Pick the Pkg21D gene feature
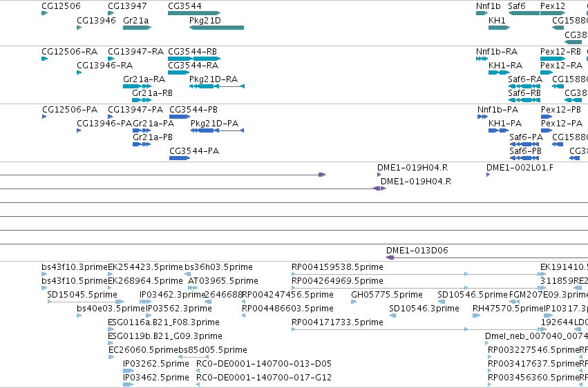 pyautogui.click(x=216, y=28)
